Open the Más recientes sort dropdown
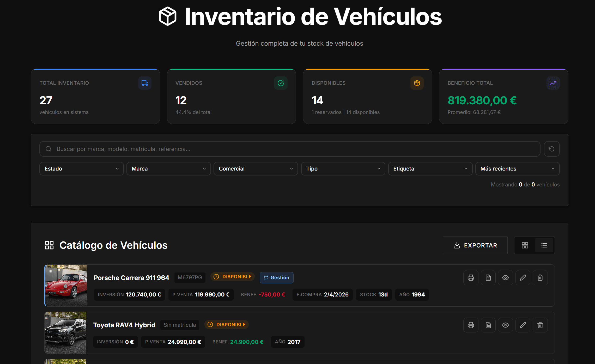Screen dimensions: 595x364 (x=518, y=169)
